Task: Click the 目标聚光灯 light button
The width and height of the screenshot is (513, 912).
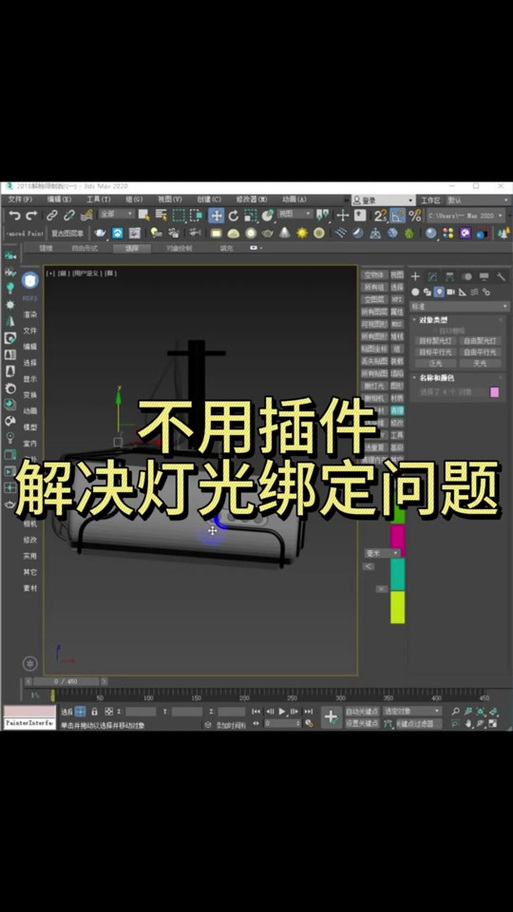Action: tap(436, 341)
